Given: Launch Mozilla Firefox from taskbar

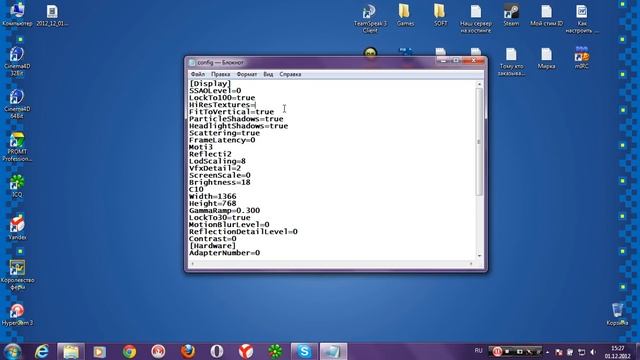Looking at the screenshot, I should pos(188,351).
